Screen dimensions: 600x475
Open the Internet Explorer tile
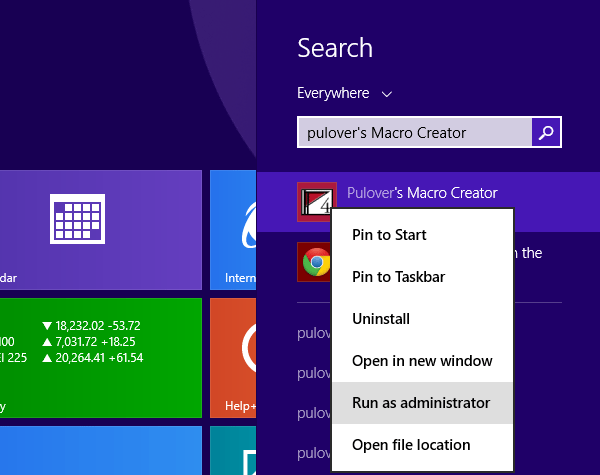[233, 230]
